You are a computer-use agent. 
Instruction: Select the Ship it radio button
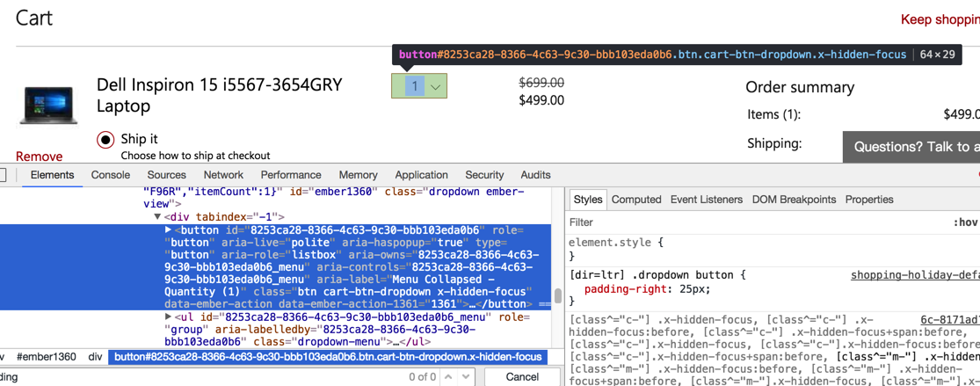[105, 139]
